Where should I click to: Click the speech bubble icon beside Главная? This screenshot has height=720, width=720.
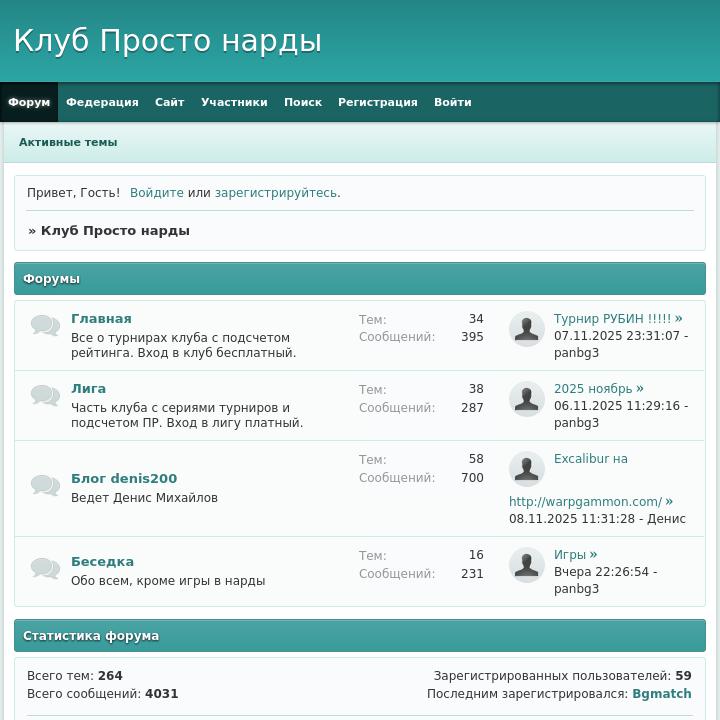pos(45,326)
